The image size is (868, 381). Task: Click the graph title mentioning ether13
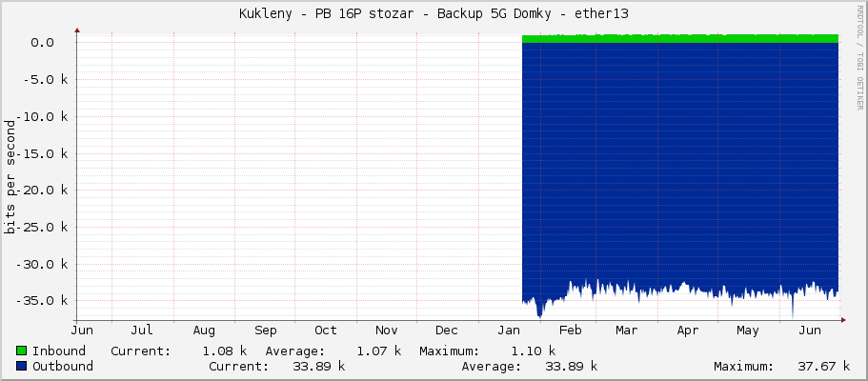(434, 14)
